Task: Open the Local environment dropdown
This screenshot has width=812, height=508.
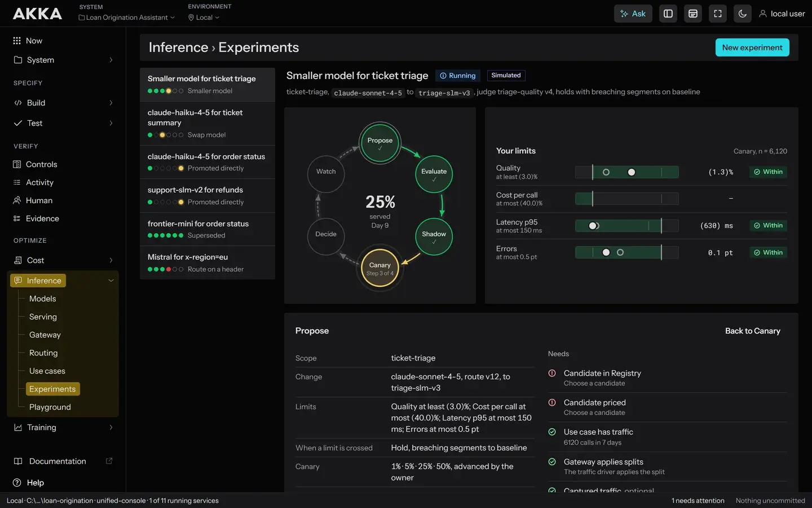Action: (204, 17)
